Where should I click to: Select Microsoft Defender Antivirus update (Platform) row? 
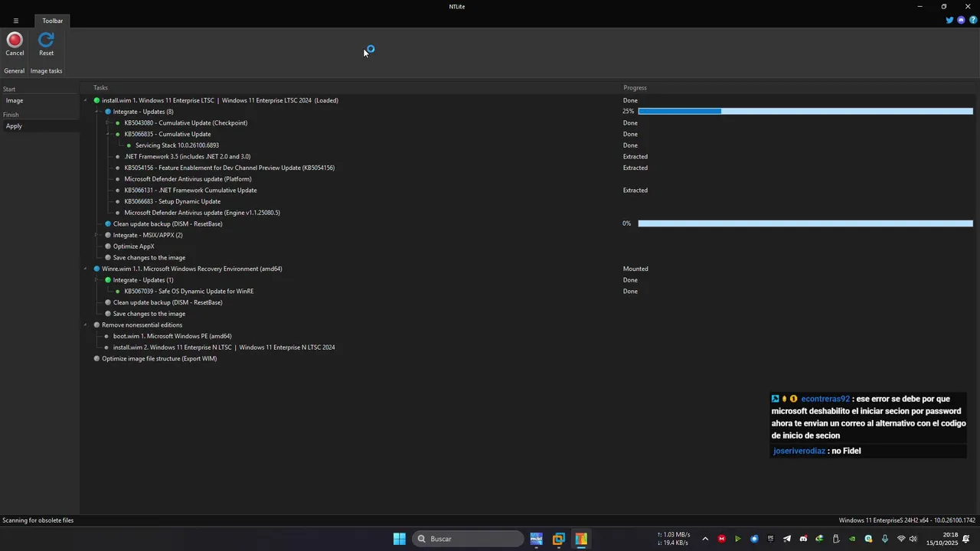click(188, 179)
